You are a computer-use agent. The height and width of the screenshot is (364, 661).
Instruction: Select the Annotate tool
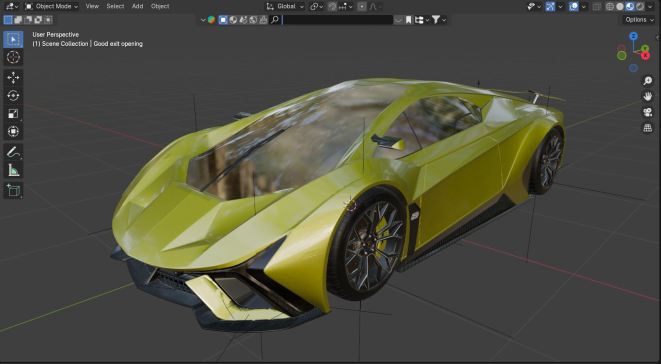click(x=13, y=152)
